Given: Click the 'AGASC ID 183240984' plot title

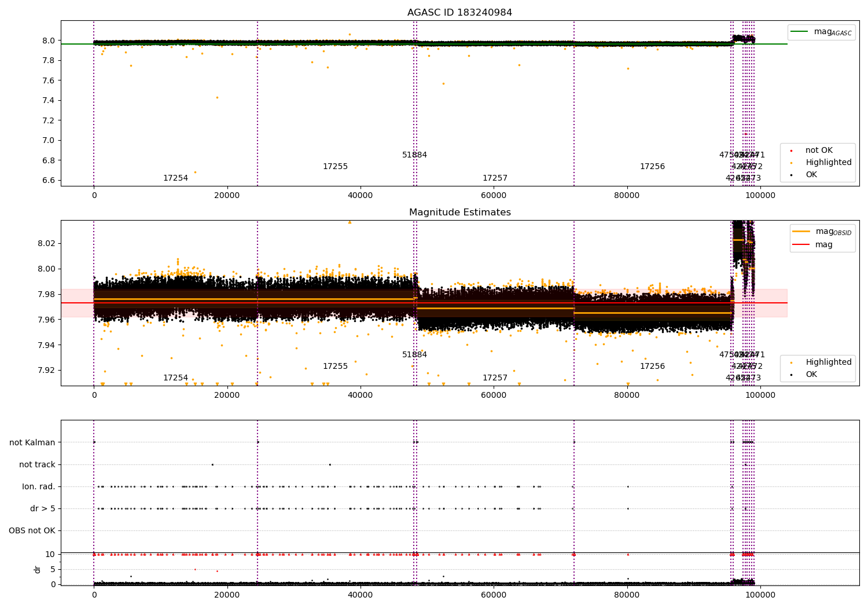Looking at the screenshot, I should click(459, 13).
